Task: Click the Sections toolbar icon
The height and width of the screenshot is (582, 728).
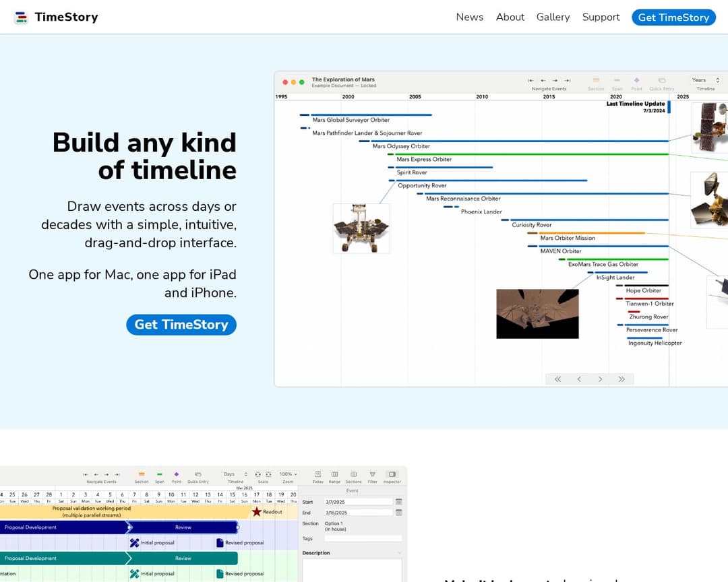Action: point(354,475)
